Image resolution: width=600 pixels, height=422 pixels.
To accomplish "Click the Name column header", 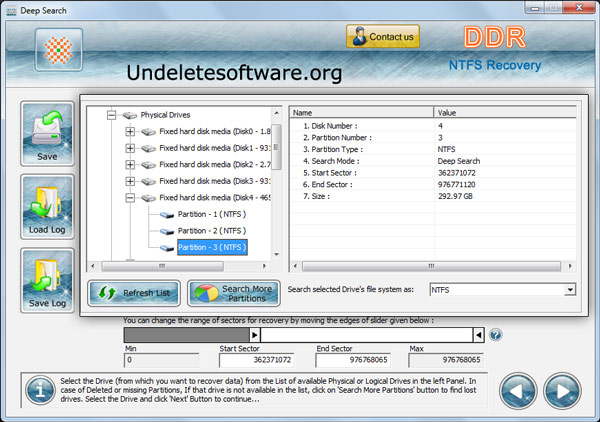I will coord(362,112).
